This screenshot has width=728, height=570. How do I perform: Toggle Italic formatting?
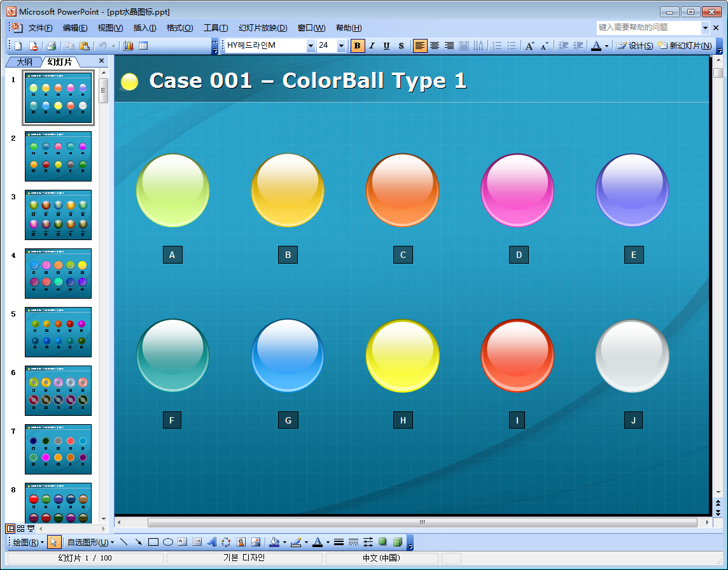point(372,46)
